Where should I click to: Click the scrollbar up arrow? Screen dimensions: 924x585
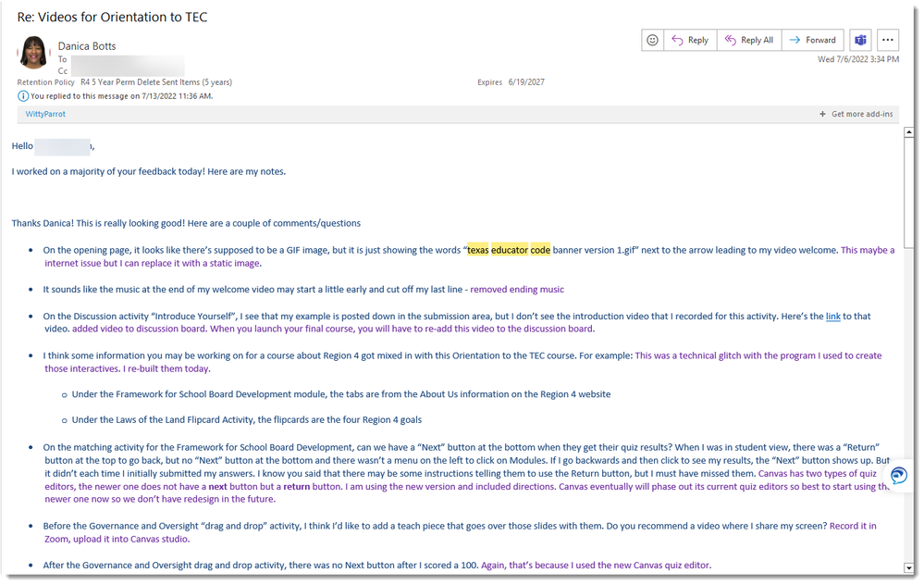tap(907, 131)
